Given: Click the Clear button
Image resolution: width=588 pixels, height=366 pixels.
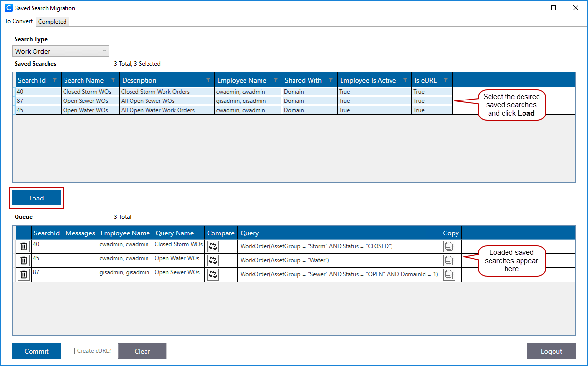Looking at the screenshot, I should pyautogui.click(x=142, y=351).
